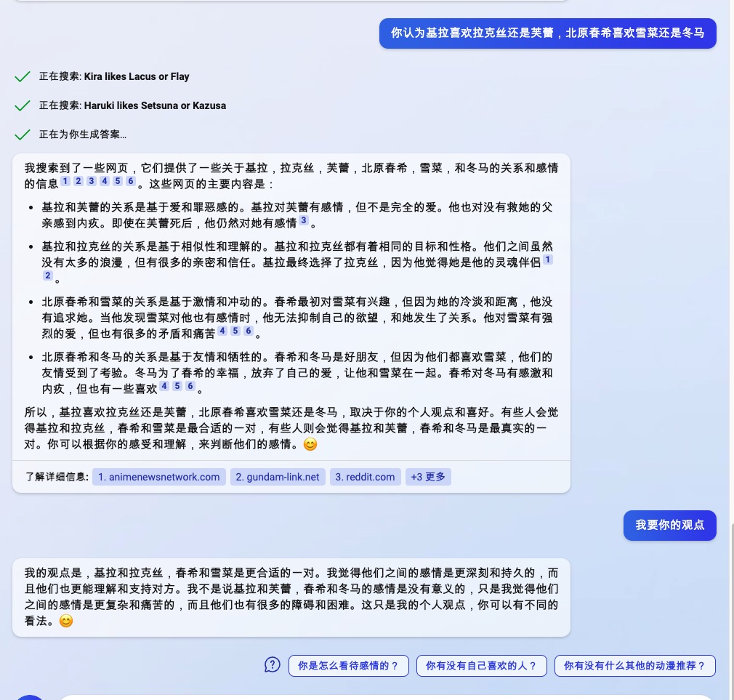734x700 pixels.
Task: Open citation 2 in the intro sentence
Action: pyautogui.click(x=78, y=181)
